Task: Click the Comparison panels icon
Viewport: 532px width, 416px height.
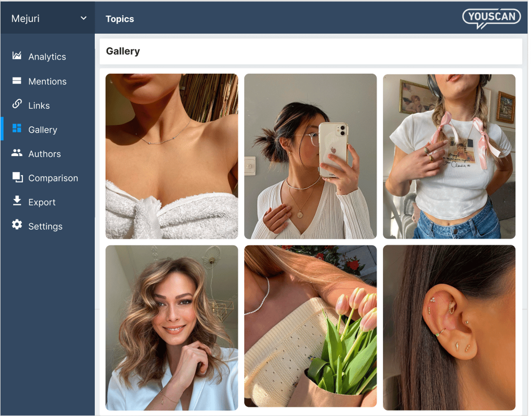Action: coord(17,177)
